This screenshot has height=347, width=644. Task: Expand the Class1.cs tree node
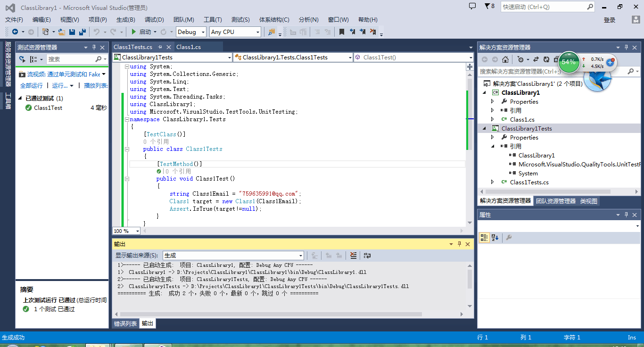tap(493, 119)
